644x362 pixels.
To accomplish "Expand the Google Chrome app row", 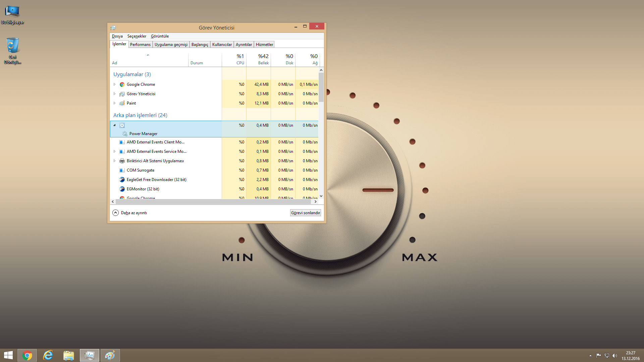I will tap(114, 84).
